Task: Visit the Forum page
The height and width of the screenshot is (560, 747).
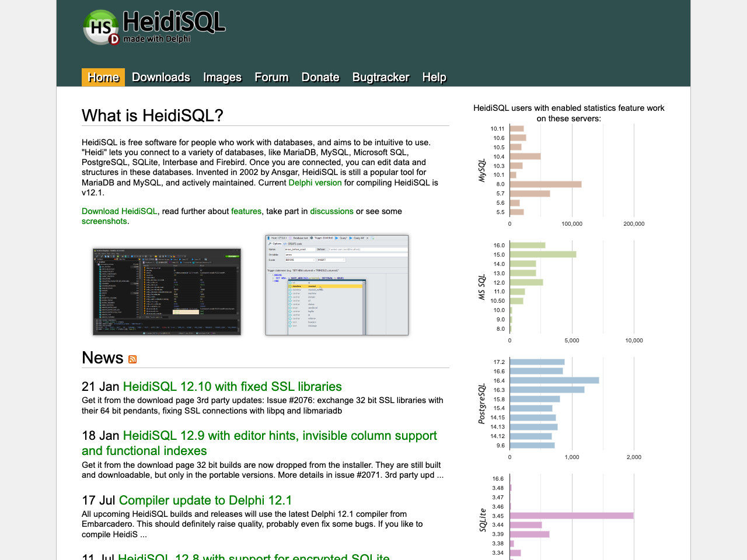Action: point(271,77)
